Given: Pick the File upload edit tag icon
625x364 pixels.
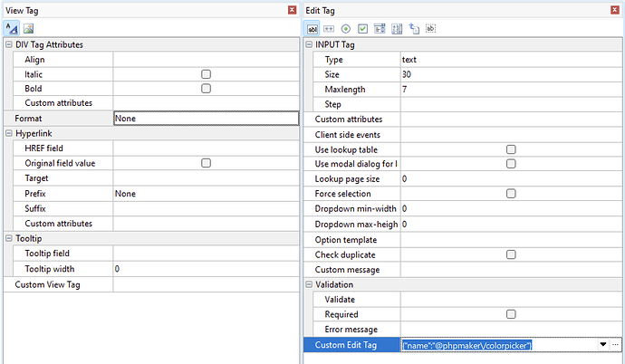Looking at the screenshot, I should (x=414, y=28).
